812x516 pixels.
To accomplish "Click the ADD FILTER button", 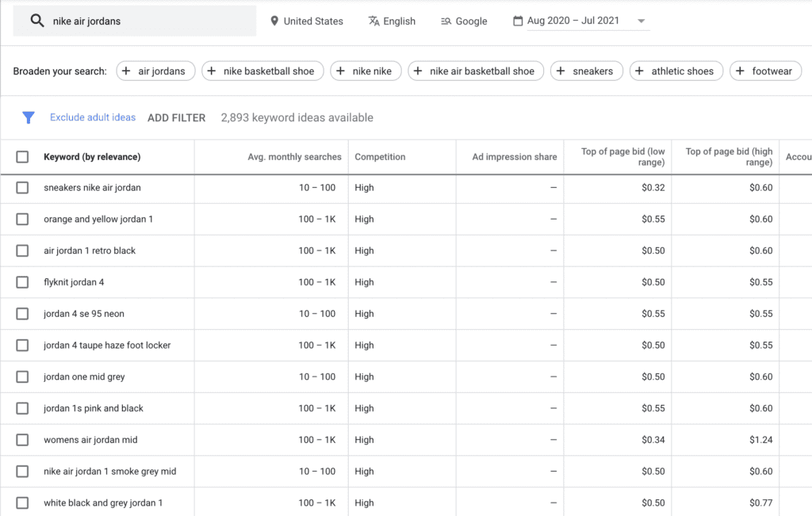I will coord(177,118).
